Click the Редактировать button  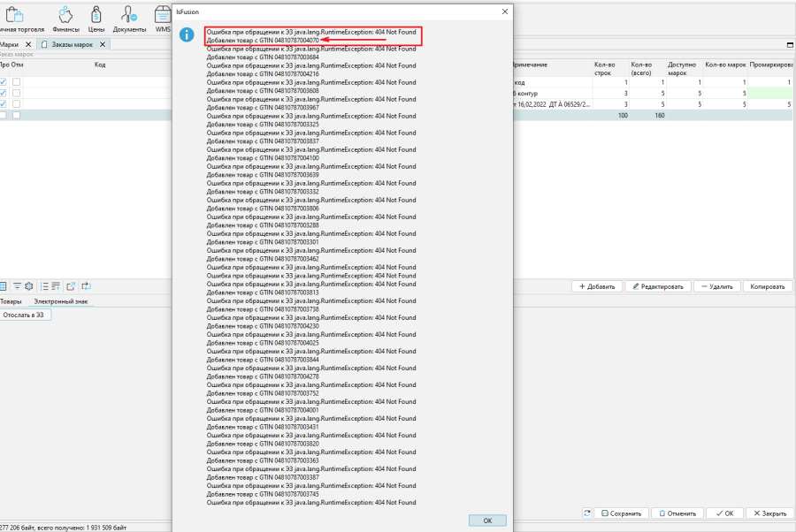(658, 286)
